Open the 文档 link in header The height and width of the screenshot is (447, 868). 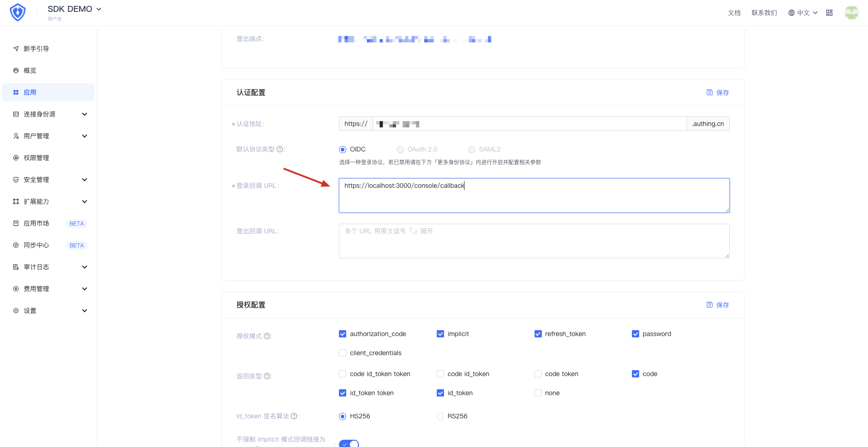734,13
